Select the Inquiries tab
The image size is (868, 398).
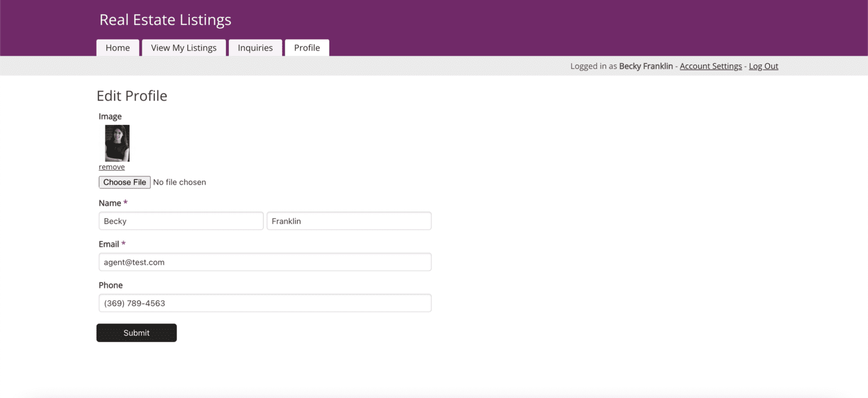pyautogui.click(x=255, y=47)
